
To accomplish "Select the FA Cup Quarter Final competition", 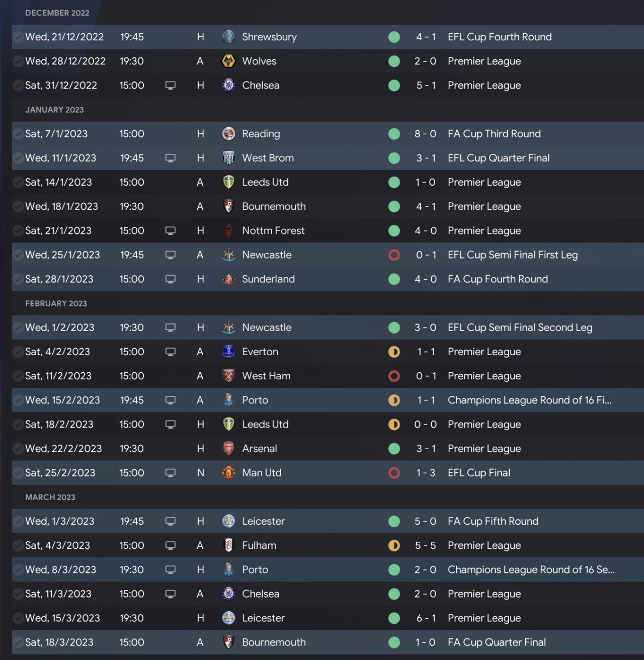I will (x=497, y=642).
